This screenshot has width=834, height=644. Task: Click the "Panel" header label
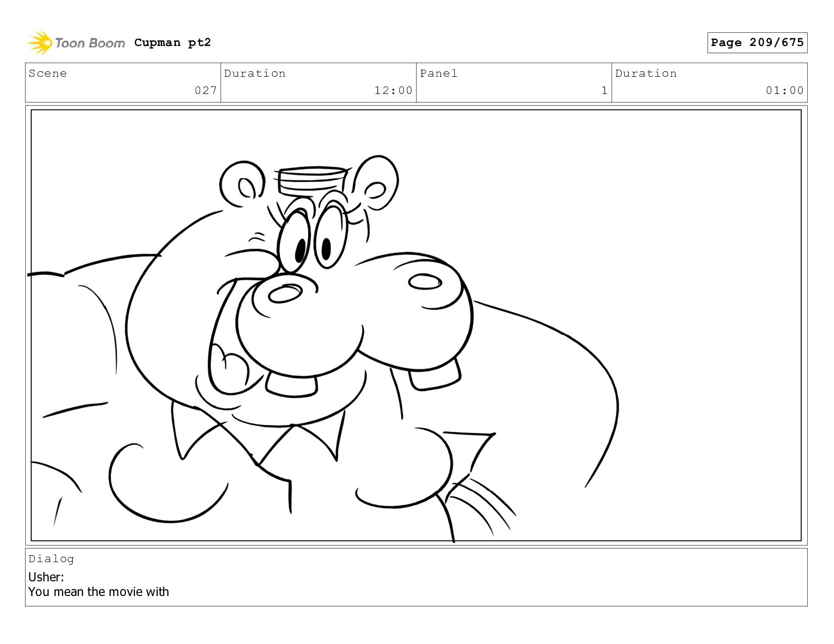(x=439, y=73)
